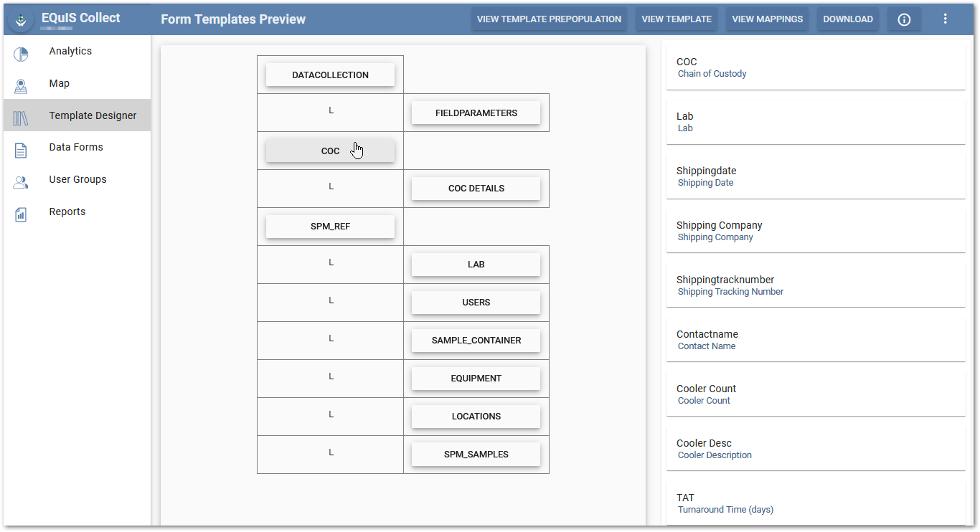Select the Cooler Count field card
The width and height of the screenshot is (980, 532).
click(816, 394)
